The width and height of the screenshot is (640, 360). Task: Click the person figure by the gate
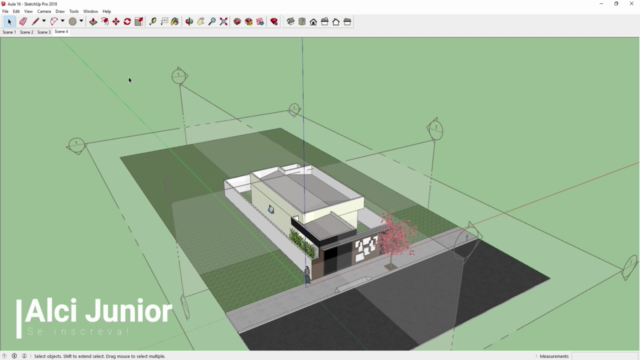click(307, 274)
